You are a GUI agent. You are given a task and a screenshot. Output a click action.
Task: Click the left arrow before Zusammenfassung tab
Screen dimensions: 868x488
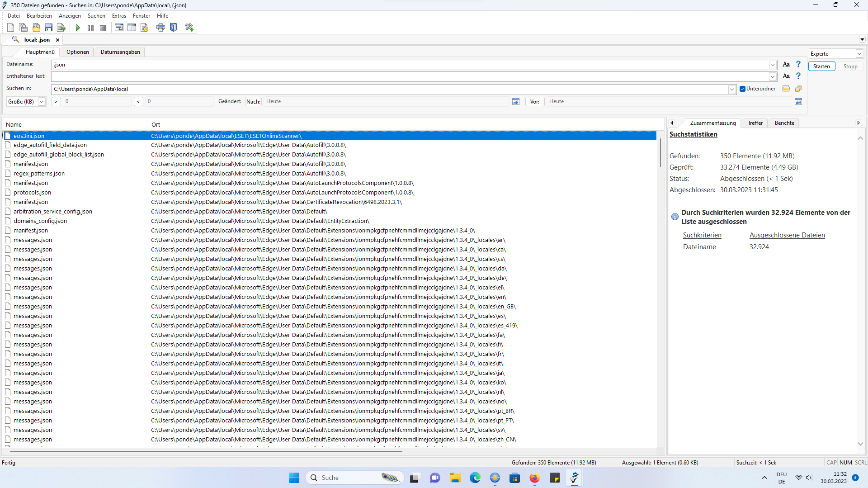point(672,123)
